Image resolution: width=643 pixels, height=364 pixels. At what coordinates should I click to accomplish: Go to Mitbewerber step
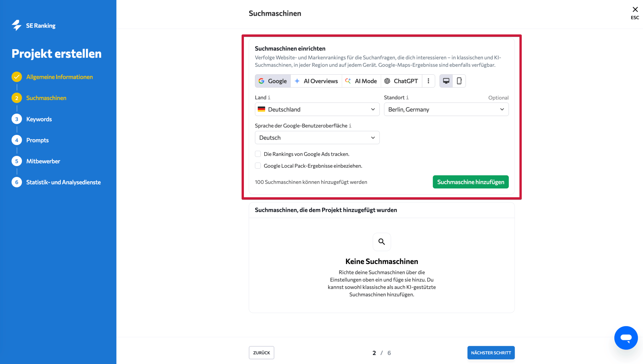(43, 161)
